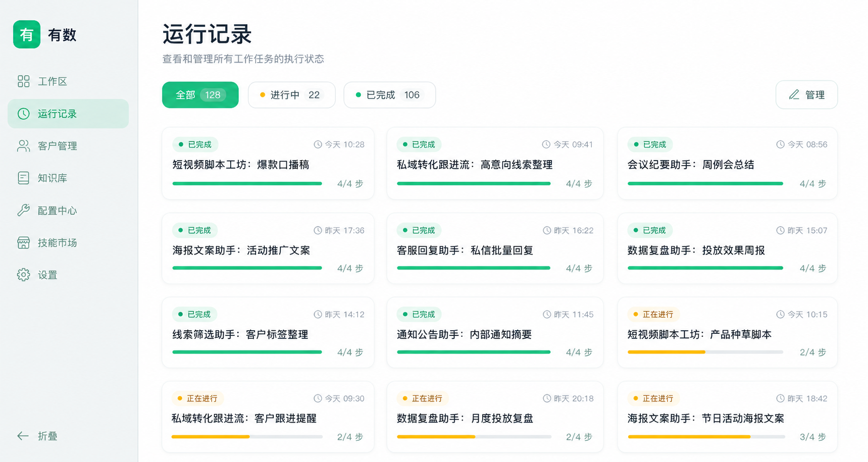Click clock icon beside 昨天 15:07
Image resolution: width=868 pixels, height=462 pixels.
780,230
